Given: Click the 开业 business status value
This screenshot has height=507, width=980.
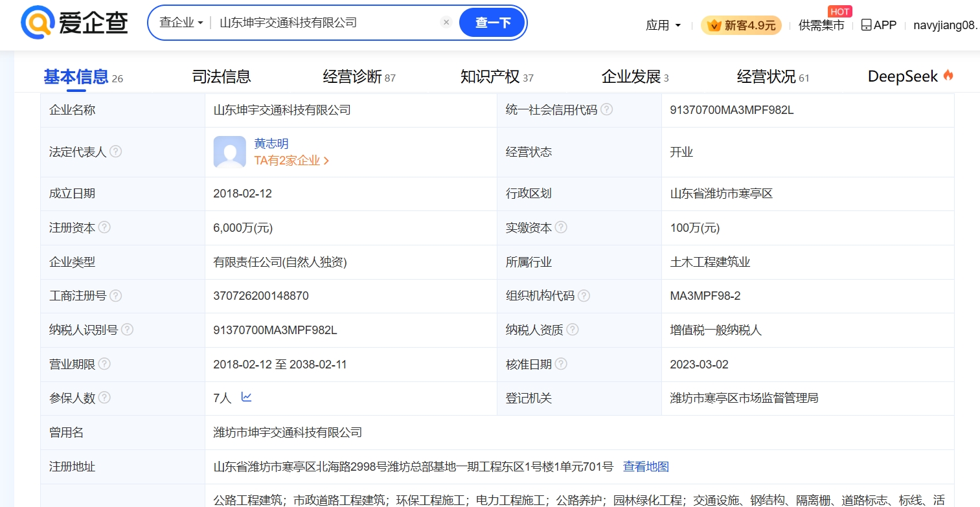Looking at the screenshot, I should (681, 152).
